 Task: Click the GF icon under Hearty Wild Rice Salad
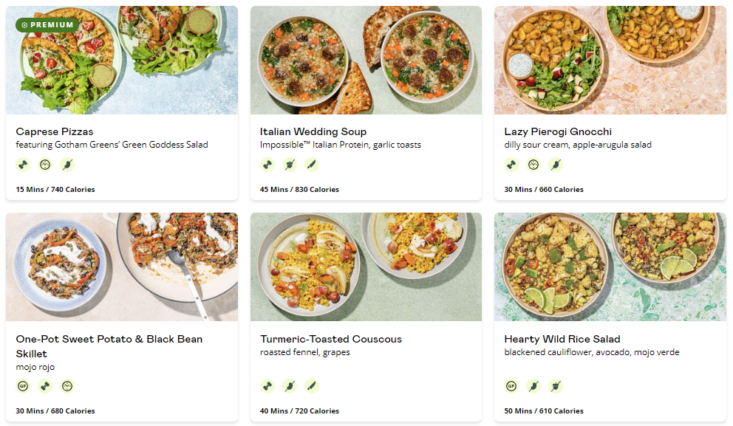click(x=511, y=386)
